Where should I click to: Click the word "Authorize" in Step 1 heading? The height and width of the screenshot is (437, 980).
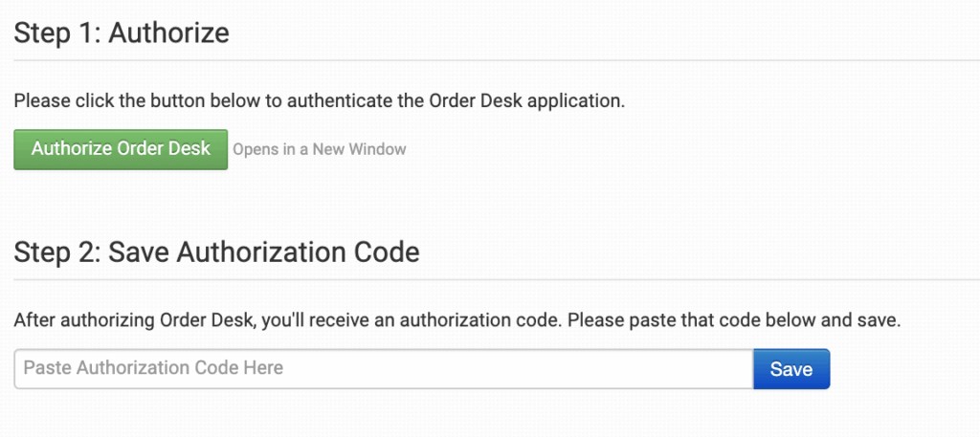tap(168, 33)
